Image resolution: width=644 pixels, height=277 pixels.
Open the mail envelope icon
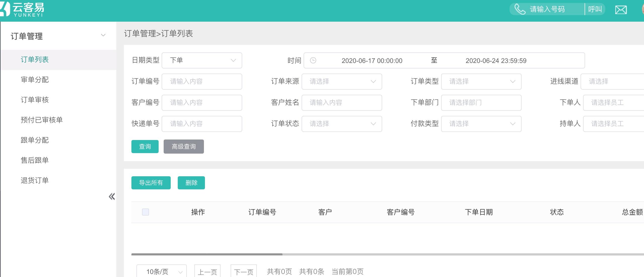pyautogui.click(x=621, y=10)
